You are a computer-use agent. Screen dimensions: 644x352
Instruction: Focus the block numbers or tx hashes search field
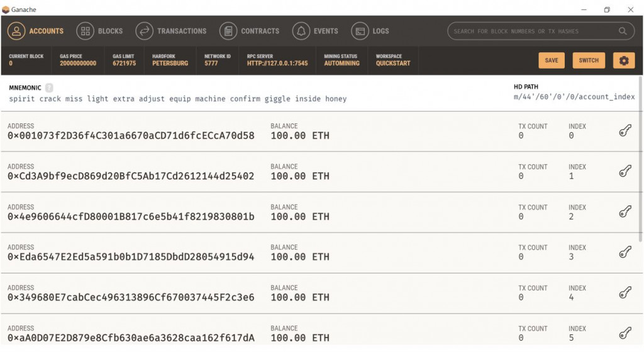pos(541,31)
